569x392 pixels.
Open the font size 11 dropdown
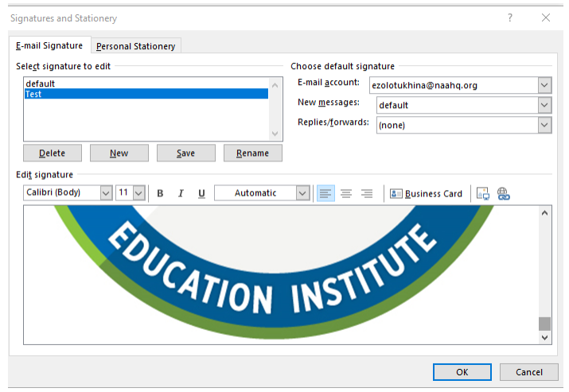tap(139, 193)
